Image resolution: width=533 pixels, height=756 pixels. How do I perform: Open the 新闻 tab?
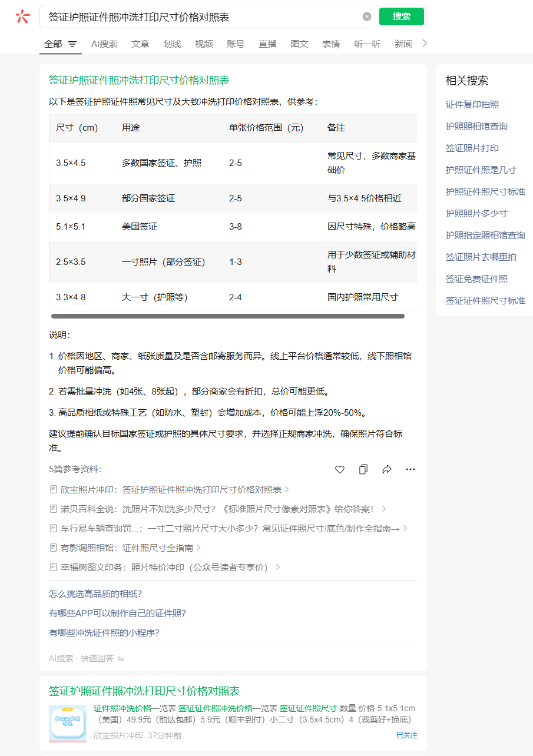click(403, 44)
